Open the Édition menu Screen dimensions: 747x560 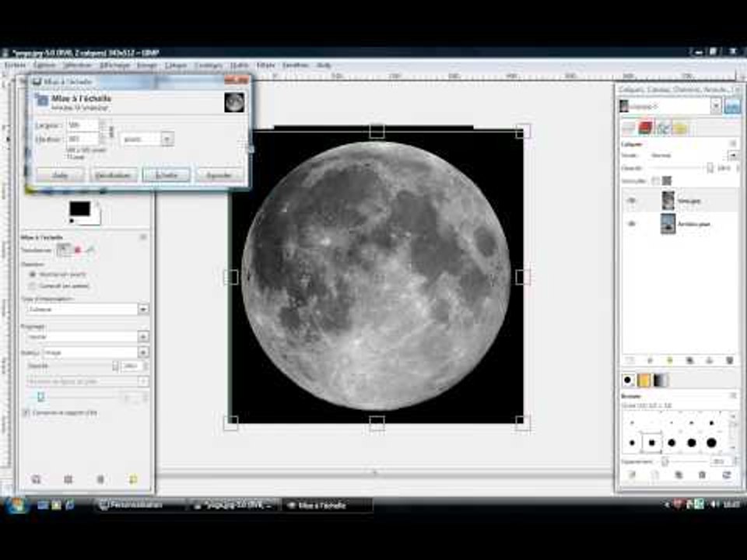click(44, 65)
